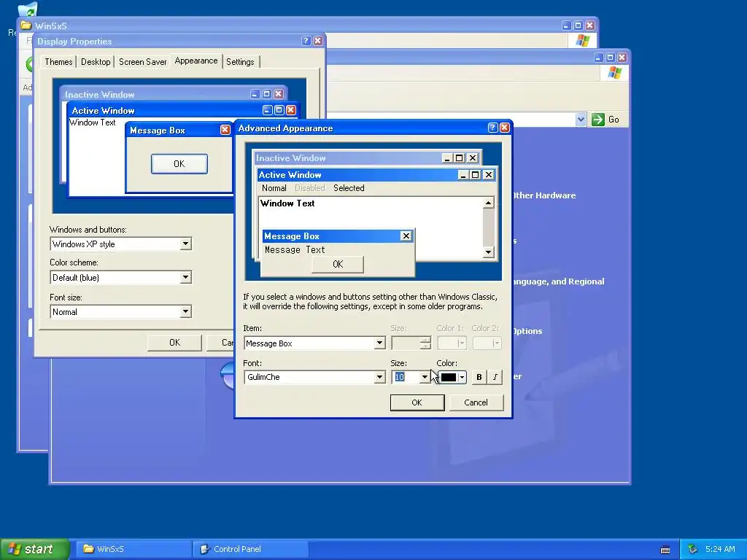Click the help icon in Advanced Appearance title bar
The image size is (747, 560).
(492, 128)
